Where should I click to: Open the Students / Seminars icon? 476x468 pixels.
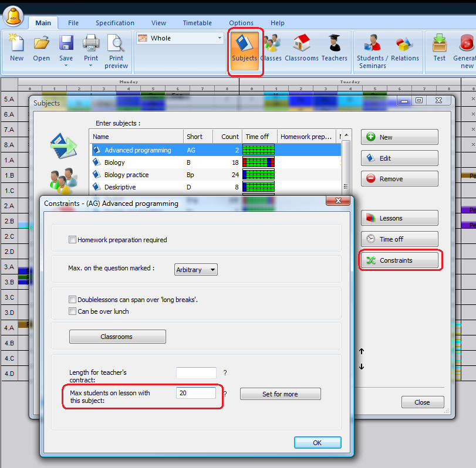(x=371, y=50)
